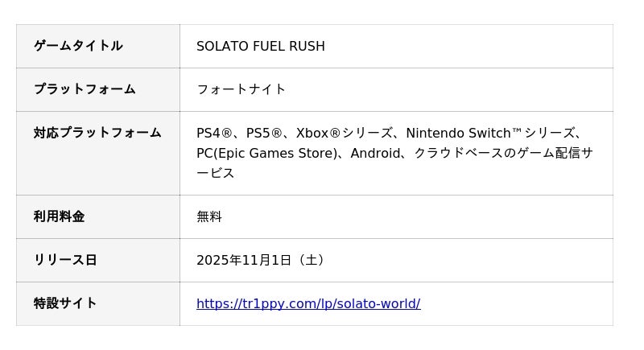Select the フォートナイト platform value
The height and width of the screenshot is (350, 644).
[242, 89]
